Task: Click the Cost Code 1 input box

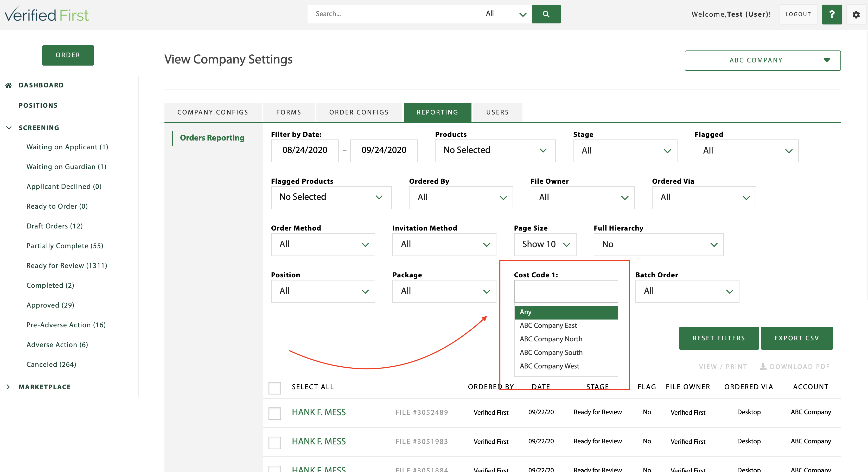Action: 566,291
